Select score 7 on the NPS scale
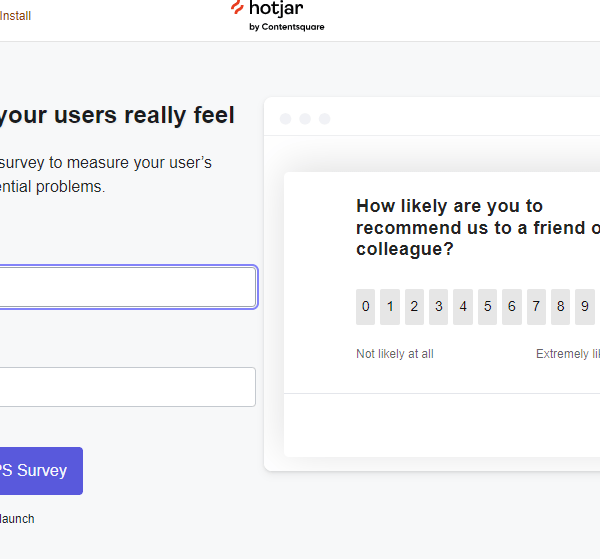Screen dimensions: 600x559 tap(536, 307)
